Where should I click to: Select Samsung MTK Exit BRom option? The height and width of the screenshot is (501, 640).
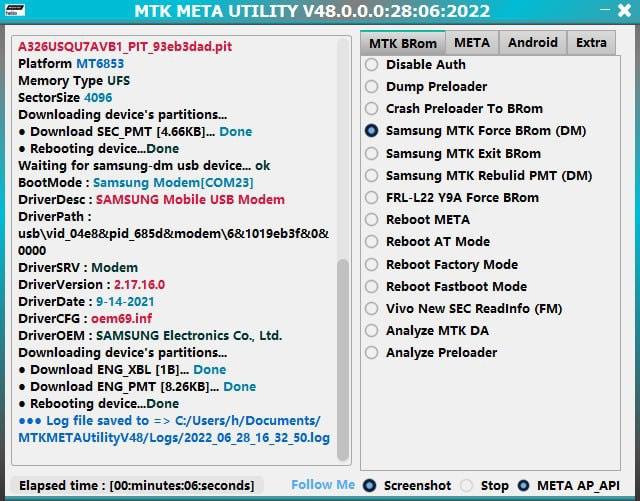point(372,154)
